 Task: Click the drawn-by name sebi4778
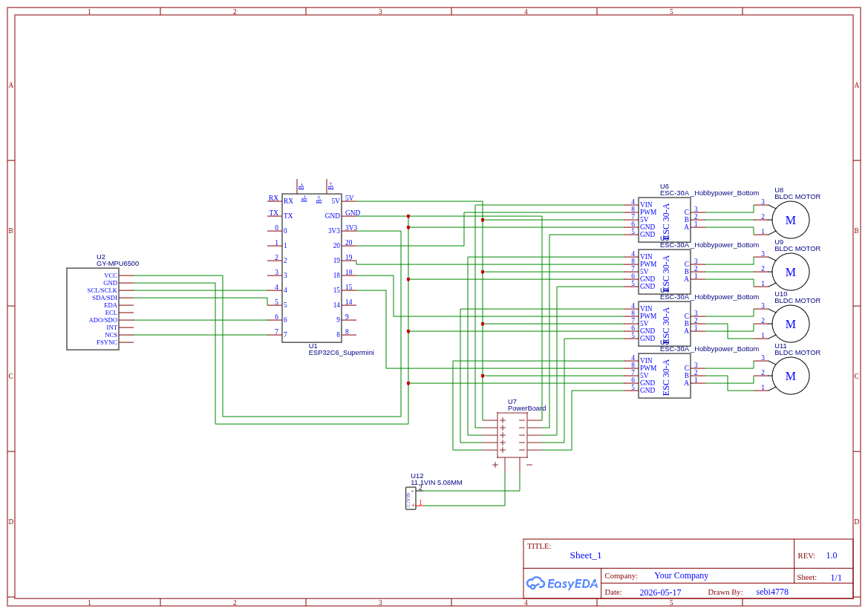click(771, 592)
